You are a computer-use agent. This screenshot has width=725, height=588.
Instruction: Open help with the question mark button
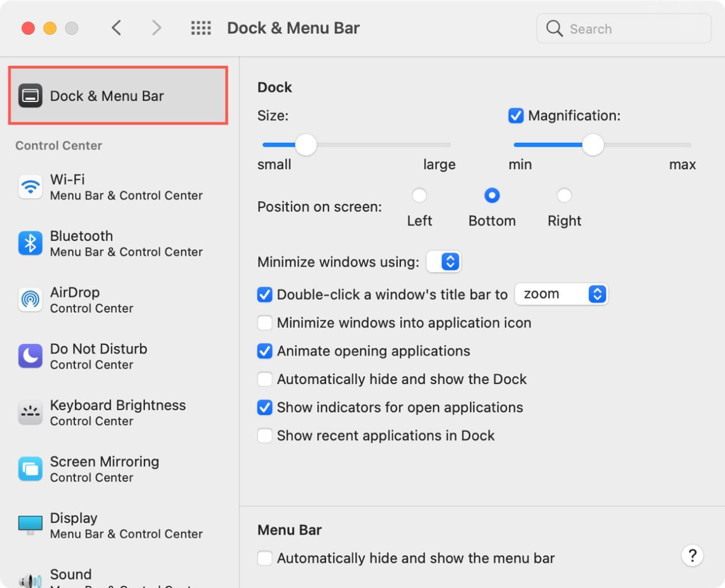click(692, 556)
